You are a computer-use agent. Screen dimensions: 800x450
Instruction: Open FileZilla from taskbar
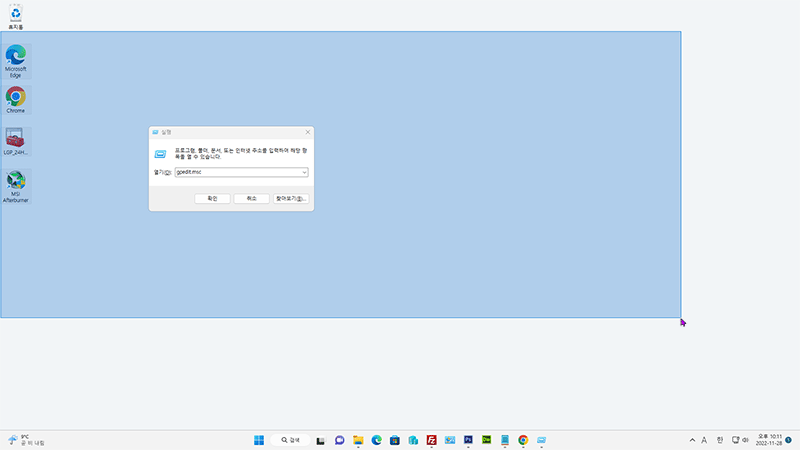pos(432,440)
